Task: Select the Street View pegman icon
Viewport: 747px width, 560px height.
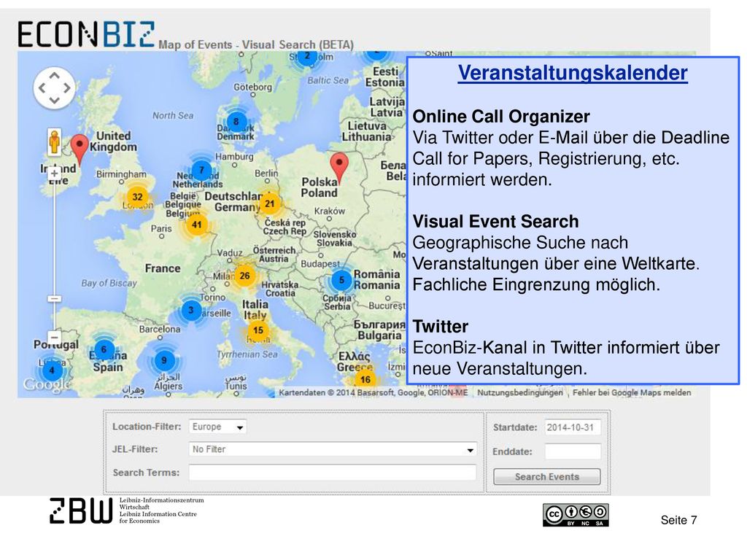Action: click(54, 142)
